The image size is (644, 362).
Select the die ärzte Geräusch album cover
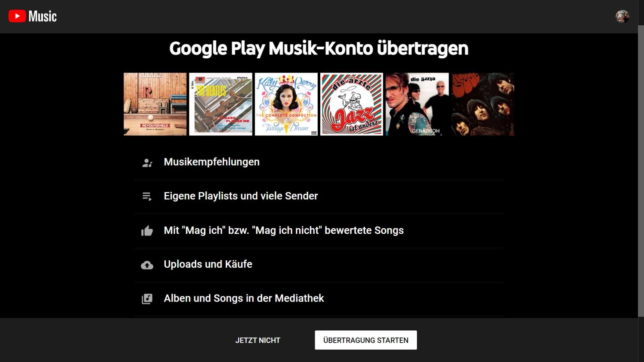tap(417, 104)
